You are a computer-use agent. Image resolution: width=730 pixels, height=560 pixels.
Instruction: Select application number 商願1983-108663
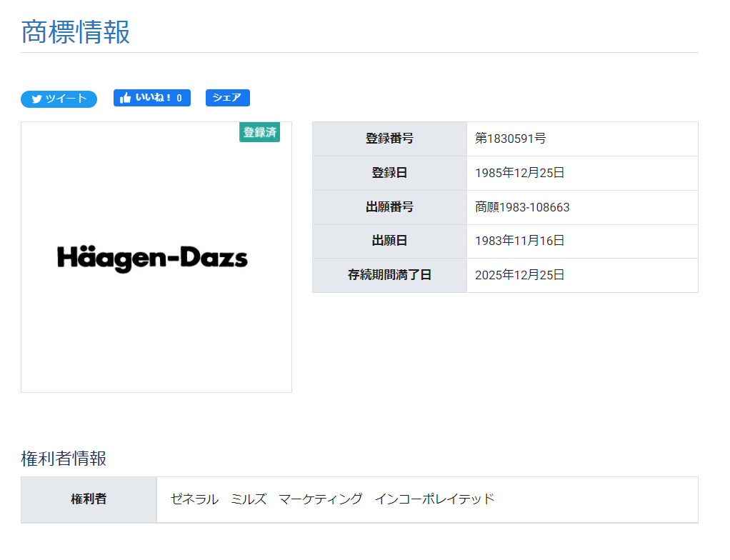click(522, 207)
